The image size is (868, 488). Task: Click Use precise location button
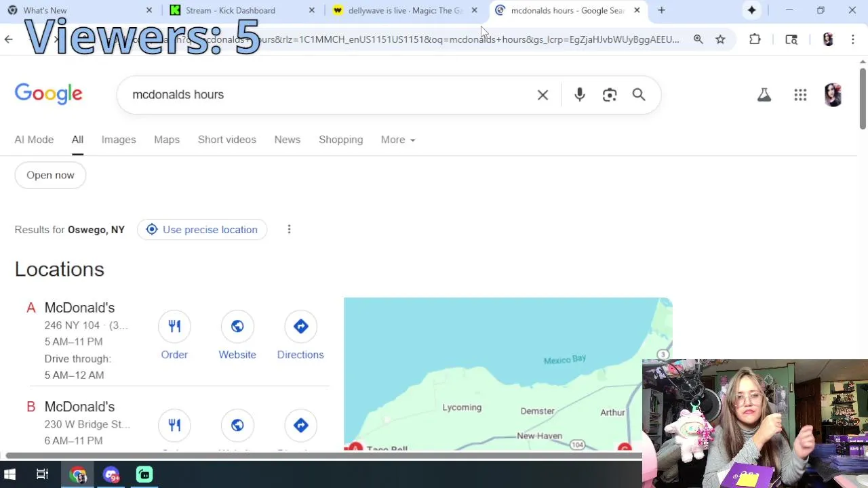pos(202,230)
